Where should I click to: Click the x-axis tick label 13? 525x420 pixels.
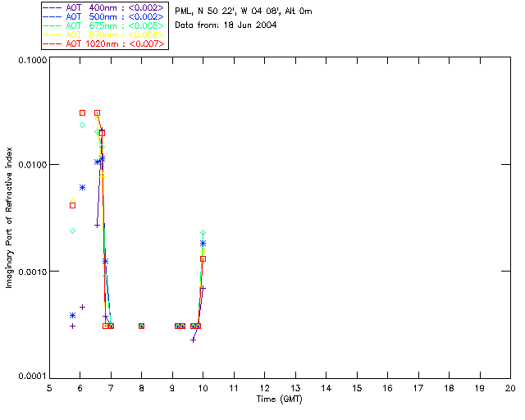click(x=295, y=388)
